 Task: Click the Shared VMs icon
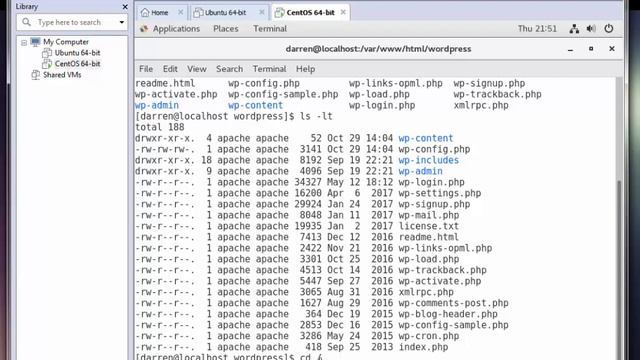(36, 75)
